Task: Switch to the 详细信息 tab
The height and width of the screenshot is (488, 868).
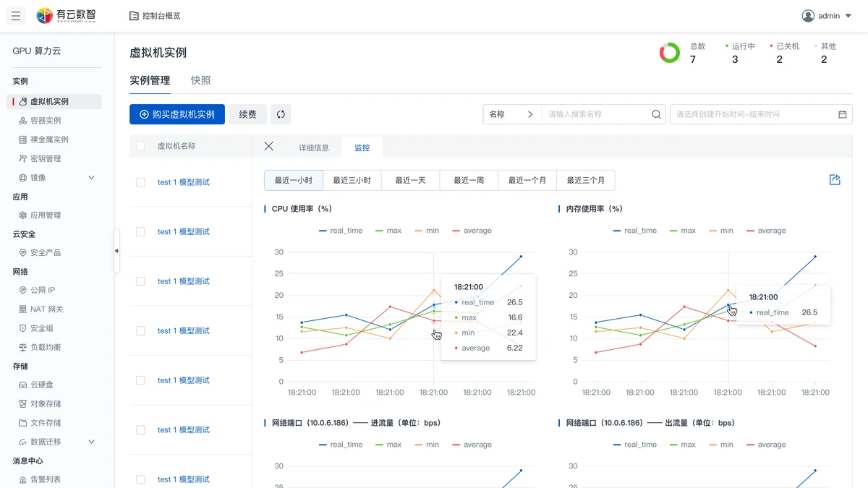Action: tap(314, 147)
